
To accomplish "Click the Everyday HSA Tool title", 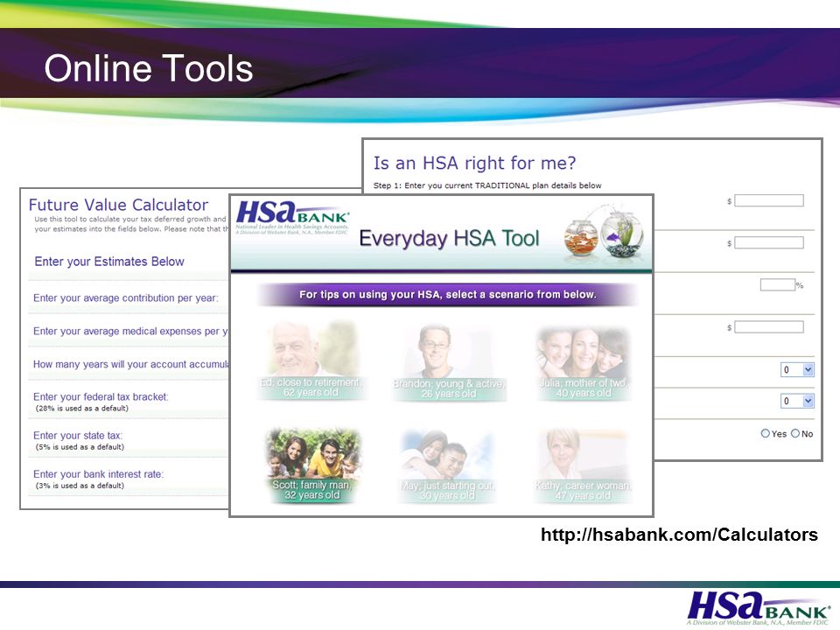I will click(x=449, y=238).
